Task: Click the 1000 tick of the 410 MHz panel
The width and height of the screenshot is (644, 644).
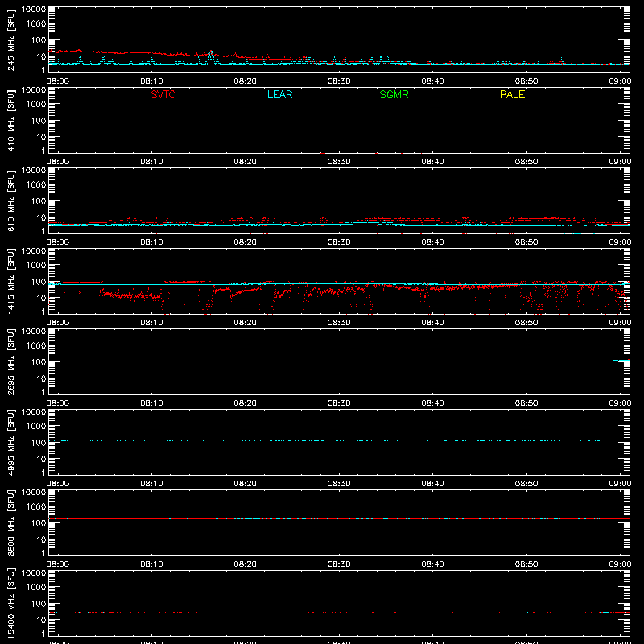Action: tap(36, 105)
